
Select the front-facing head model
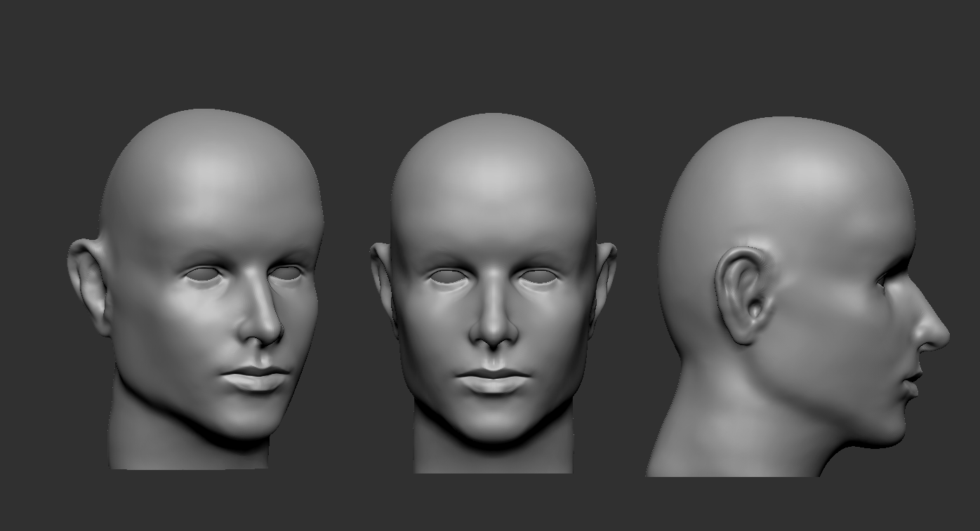[494, 293]
